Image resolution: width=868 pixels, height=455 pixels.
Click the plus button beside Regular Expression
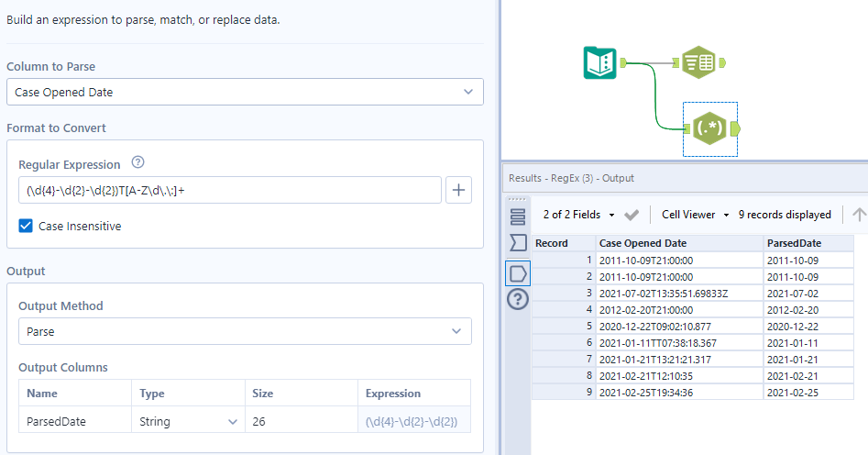[x=458, y=190]
